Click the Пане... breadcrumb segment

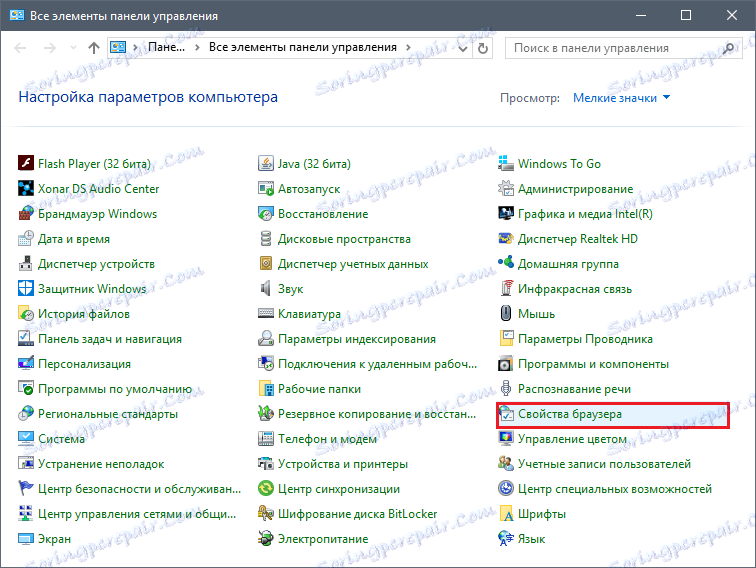(x=166, y=47)
